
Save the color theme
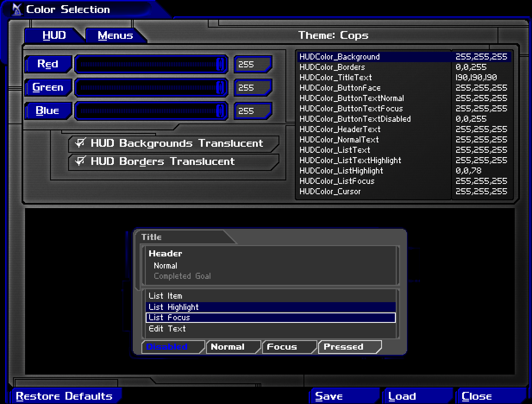point(344,396)
